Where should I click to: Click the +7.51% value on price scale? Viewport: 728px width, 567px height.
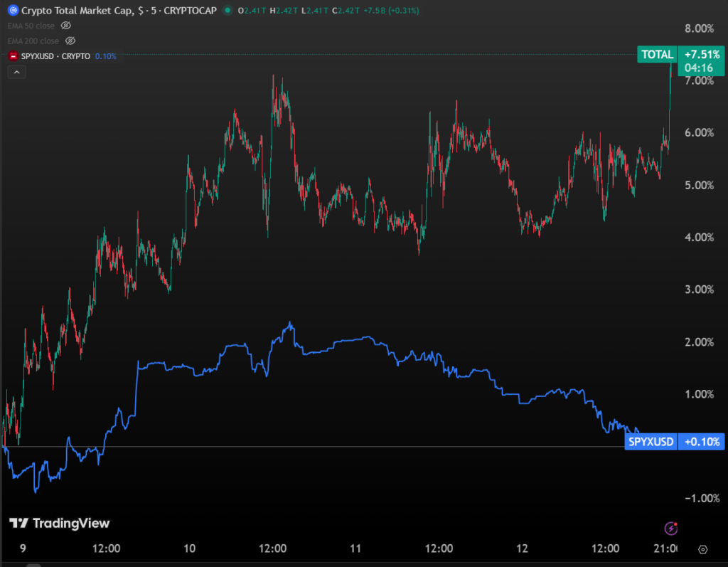coord(700,55)
